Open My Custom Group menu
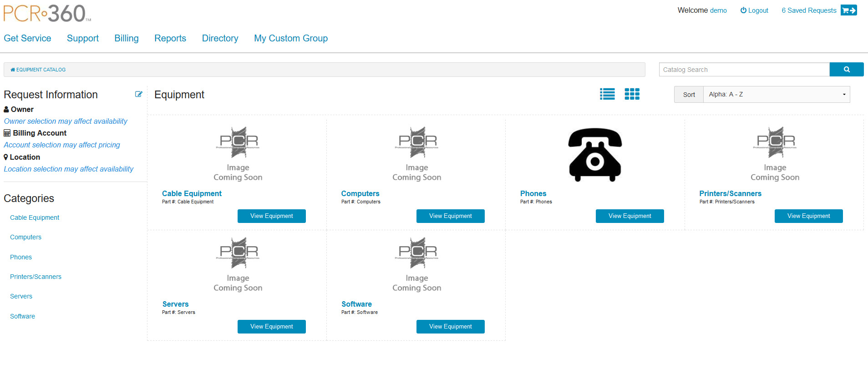The height and width of the screenshot is (369, 868). point(291,38)
